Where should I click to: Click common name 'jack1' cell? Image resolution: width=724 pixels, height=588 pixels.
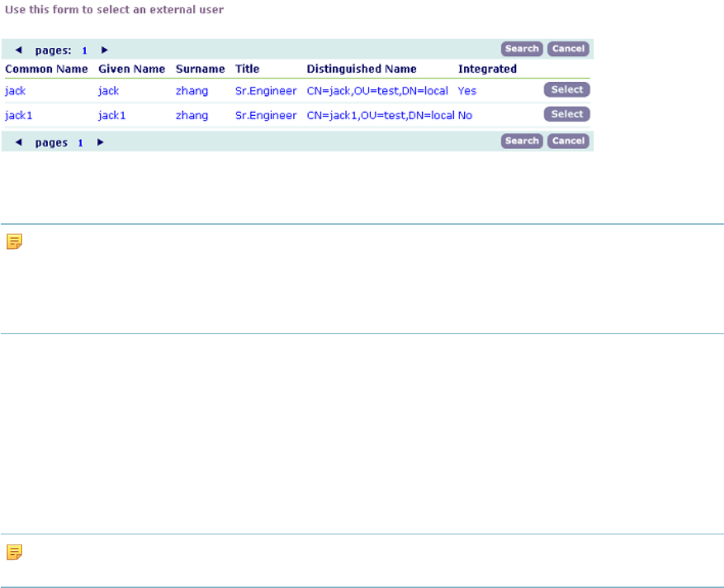[x=19, y=115]
